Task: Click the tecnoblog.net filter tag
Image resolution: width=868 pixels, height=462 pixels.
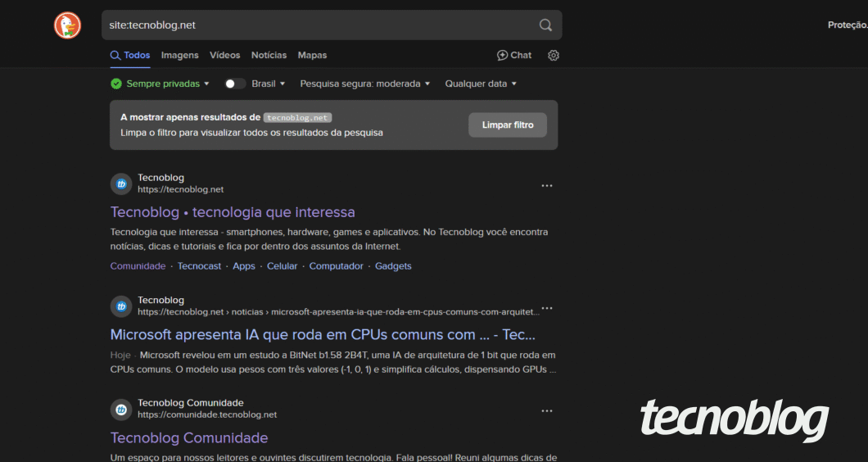Action: [x=298, y=117]
